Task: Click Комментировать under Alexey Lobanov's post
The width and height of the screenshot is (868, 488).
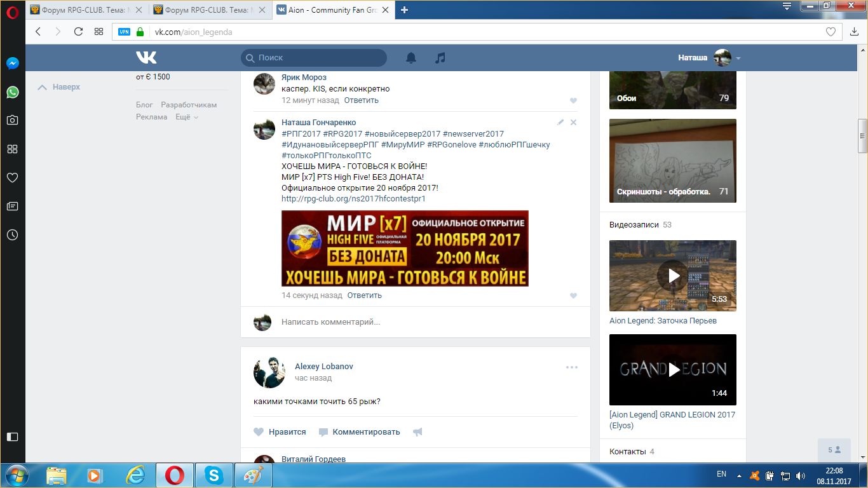Action: click(x=359, y=432)
